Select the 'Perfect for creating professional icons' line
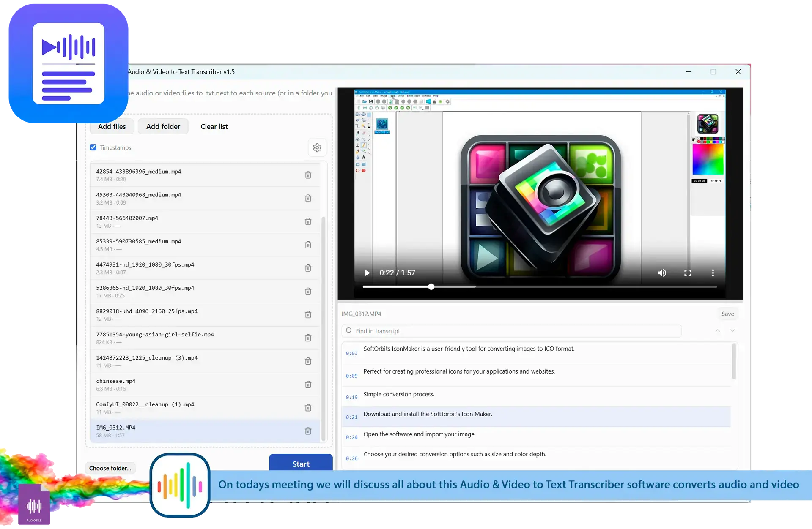The width and height of the screenshot is (812, 529). coord(536,375)
